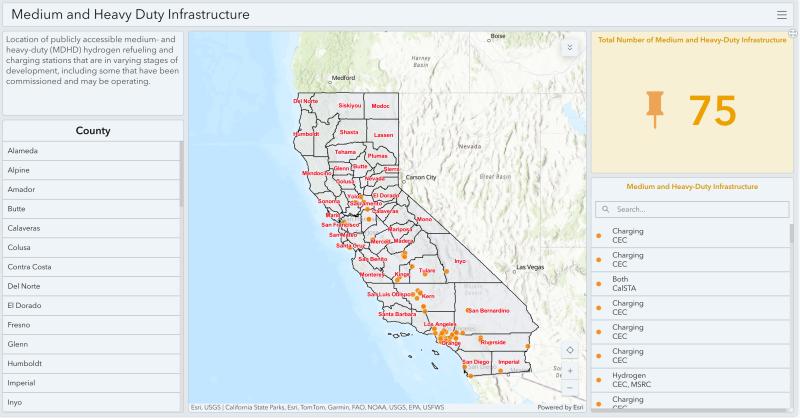Viewport: 800px width, 418px height.
Task: Click the County list scrollbar
Action: [x=181, y=174]
